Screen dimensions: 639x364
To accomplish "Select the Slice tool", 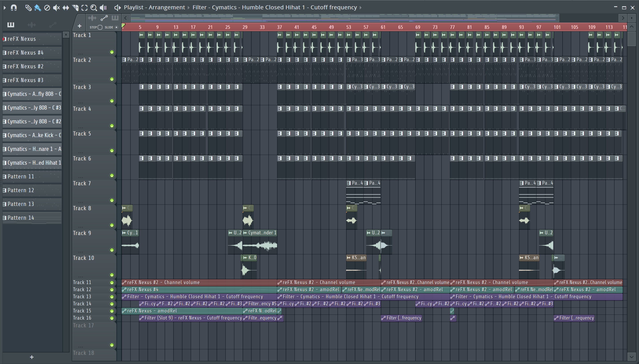I will point(75,8).
